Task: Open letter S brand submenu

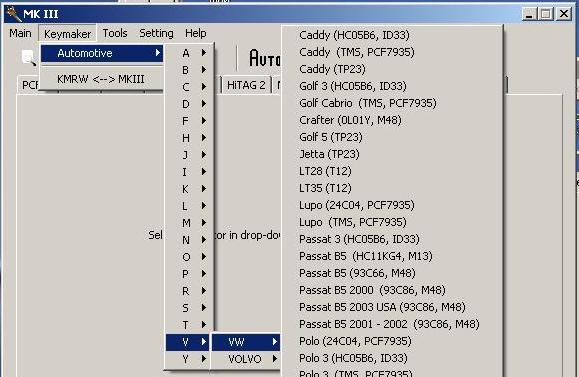Action: (189, 308)
